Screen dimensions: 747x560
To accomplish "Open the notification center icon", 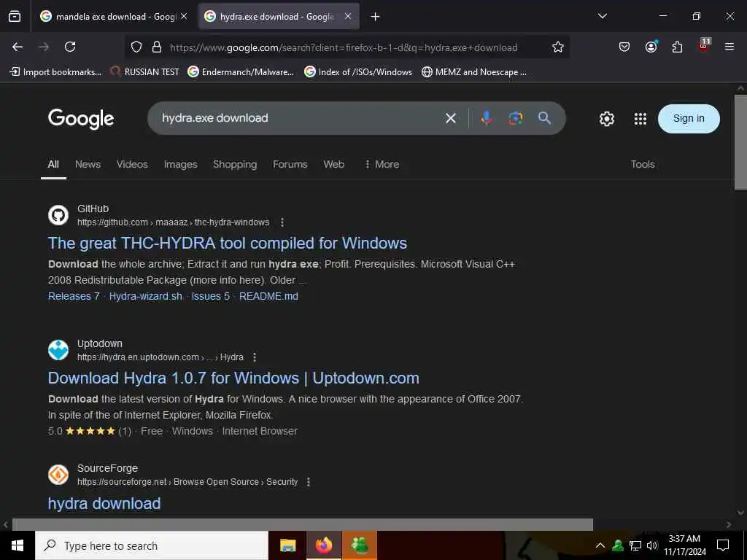I will click(x=723, y=545).
